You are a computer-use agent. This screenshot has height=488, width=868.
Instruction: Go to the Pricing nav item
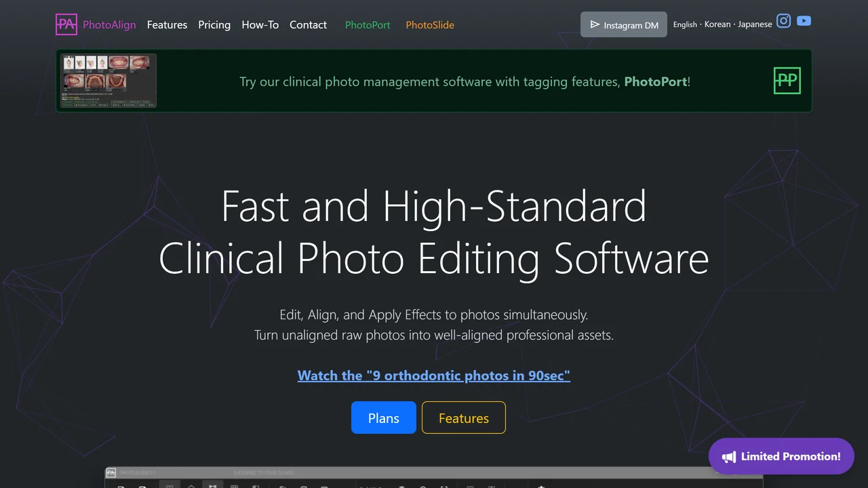(x=214, y=24)
